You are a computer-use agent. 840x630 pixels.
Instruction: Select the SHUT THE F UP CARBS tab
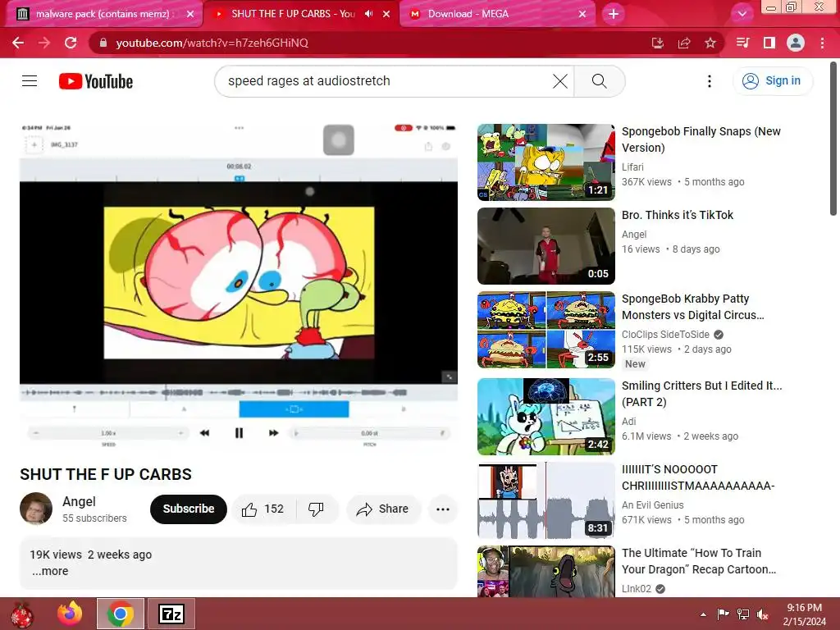292,14
